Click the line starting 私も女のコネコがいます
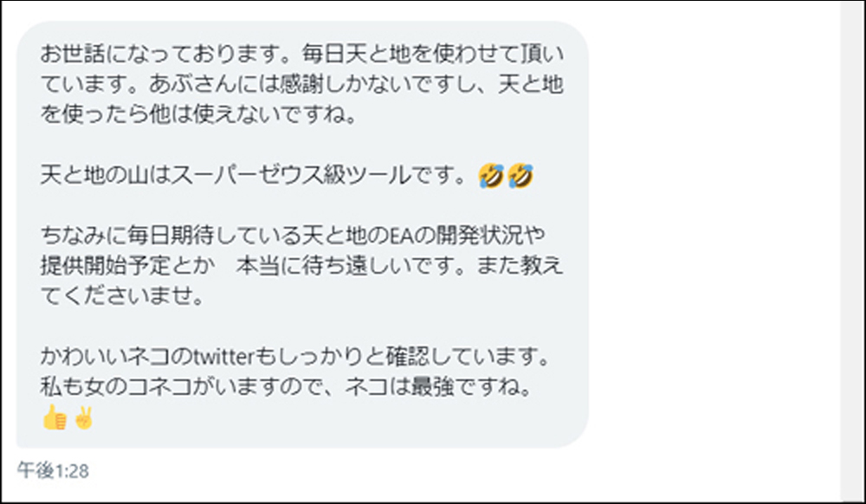The image size is (866, 504). point(286,387)
